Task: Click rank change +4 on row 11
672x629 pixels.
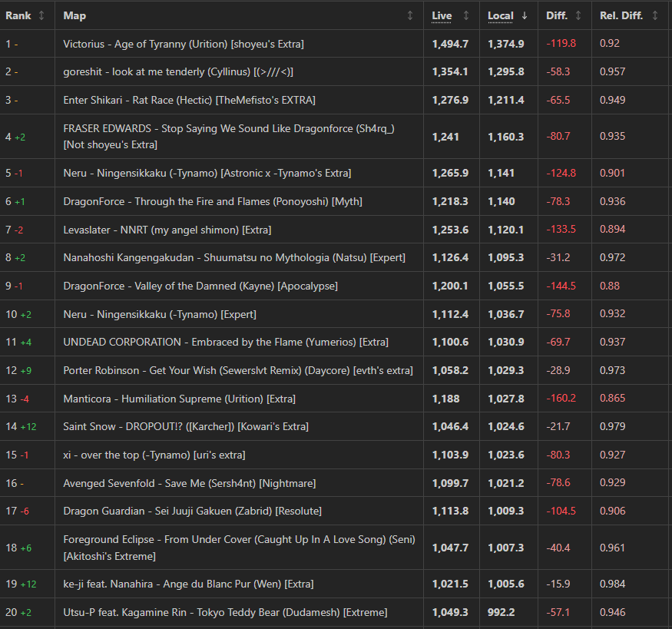Action: click(25, 343)
